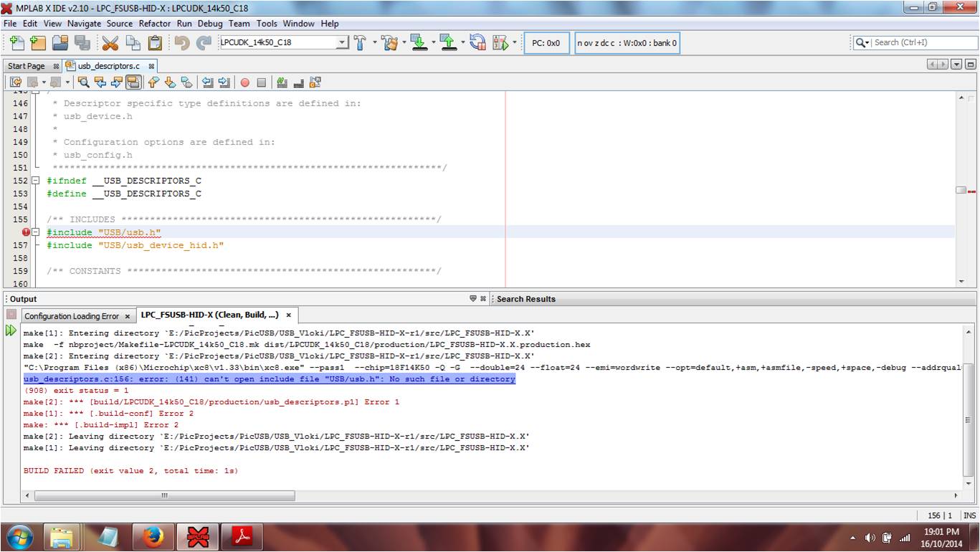Image resolution: width=980 pixels, height=552 pixels.
Task: Open Firefox from the Windows taskbar
Action: point(152,536)
